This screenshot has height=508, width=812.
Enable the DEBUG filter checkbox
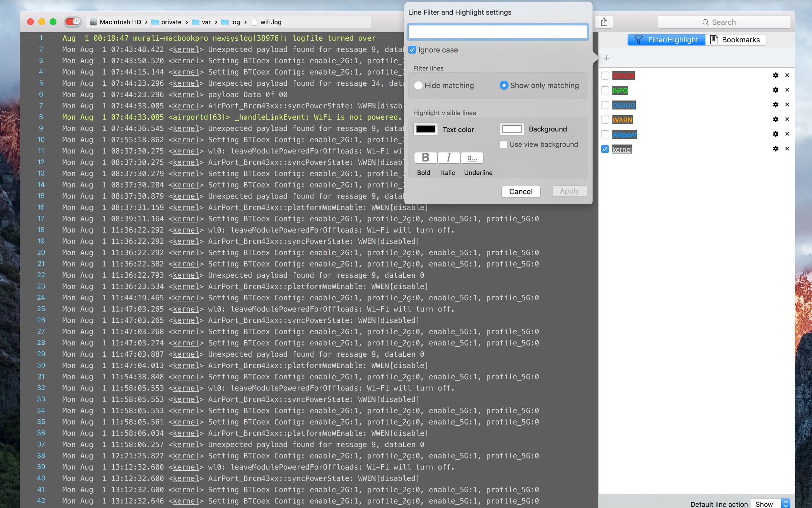coord(605,105)
